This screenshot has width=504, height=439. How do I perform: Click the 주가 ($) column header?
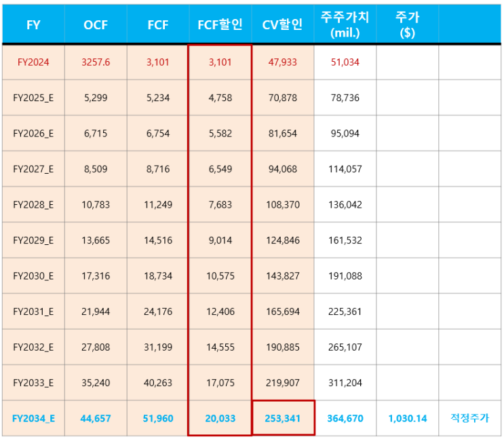pyautogui.click(x=407, y=24)
